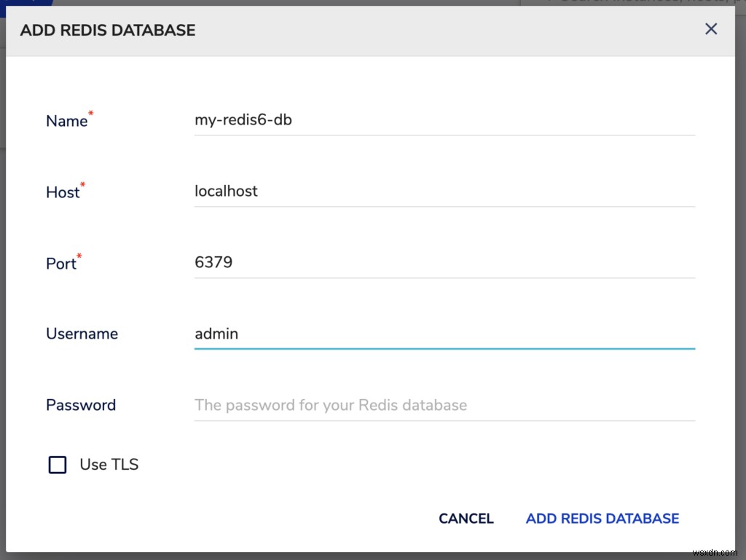746x560 pixels.
Task: Click the Password label text
Action: [x=80, y=405]
